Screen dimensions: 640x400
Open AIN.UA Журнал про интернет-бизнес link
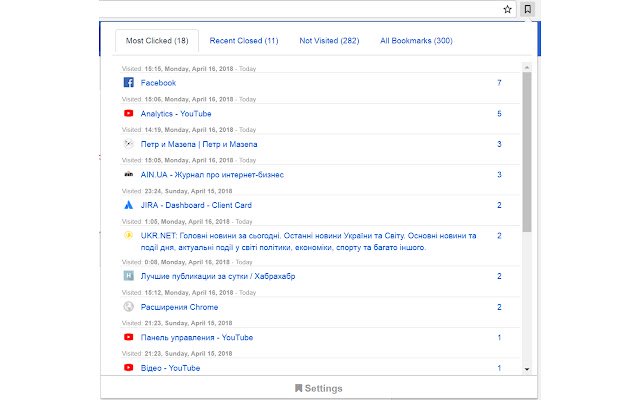point(212,175)
